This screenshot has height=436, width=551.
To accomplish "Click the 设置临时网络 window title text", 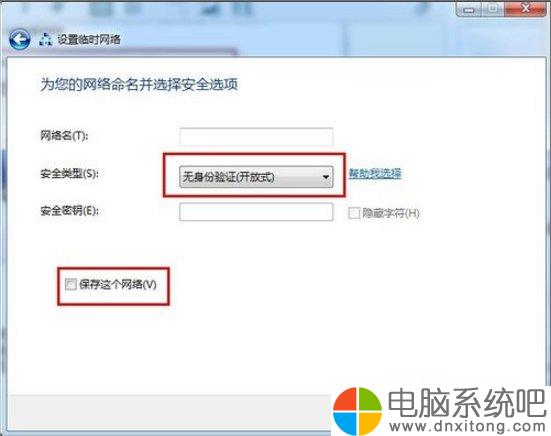I will (x=89, y=39).
